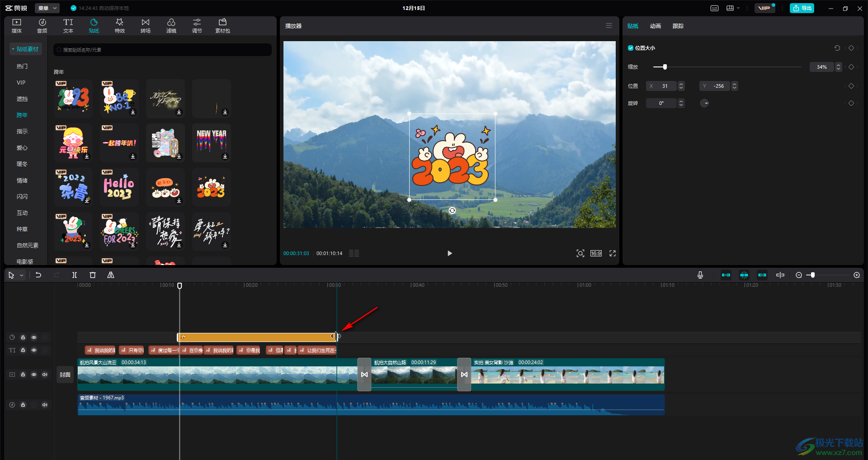Open the 文本 text panel
Viewport: 868px width, 460px height.
tap(68, 26)
